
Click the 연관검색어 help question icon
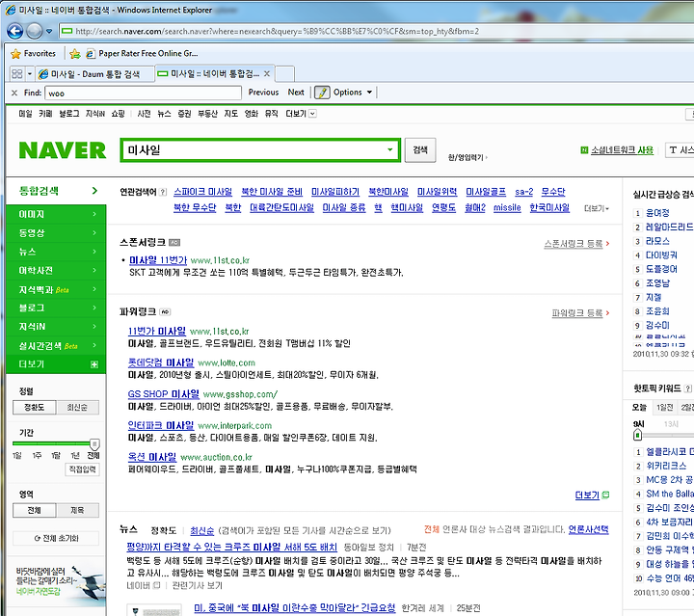click(x=163, y=192)
